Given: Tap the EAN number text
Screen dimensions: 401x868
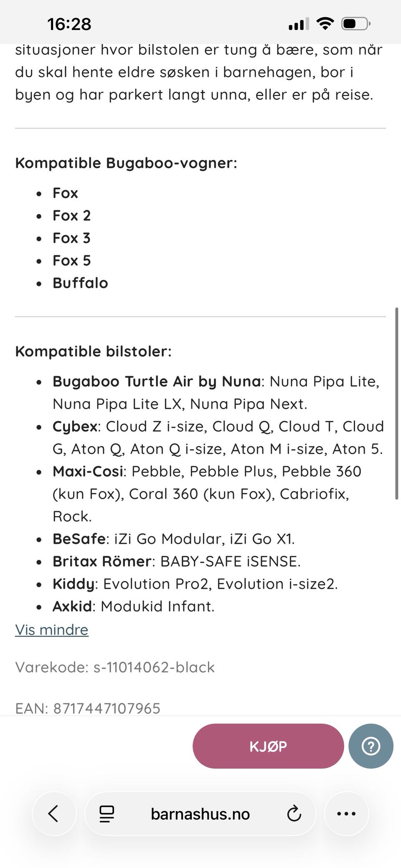Looking at the screenshot, I should [x=88, y=708].
